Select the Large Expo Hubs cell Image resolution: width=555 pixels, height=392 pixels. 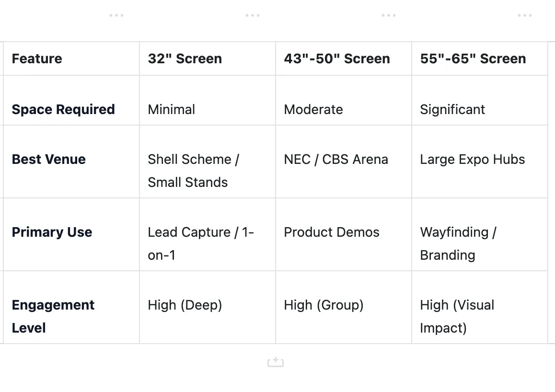(473, 159)
